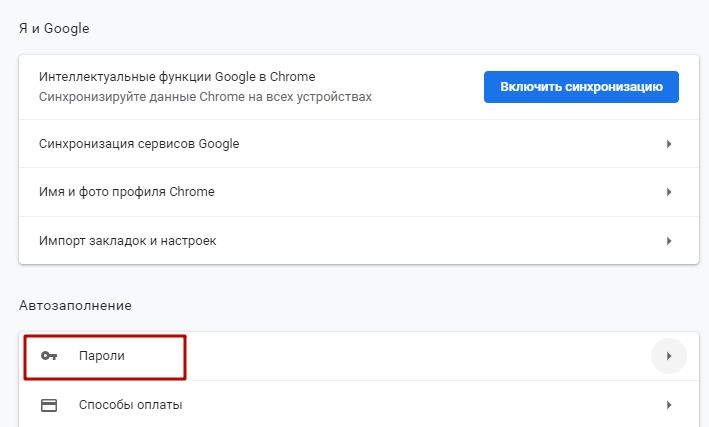This screenshot has height=427, width=709.
Task: Expand the Способы оплаты arrow
Action: (668, 405)
